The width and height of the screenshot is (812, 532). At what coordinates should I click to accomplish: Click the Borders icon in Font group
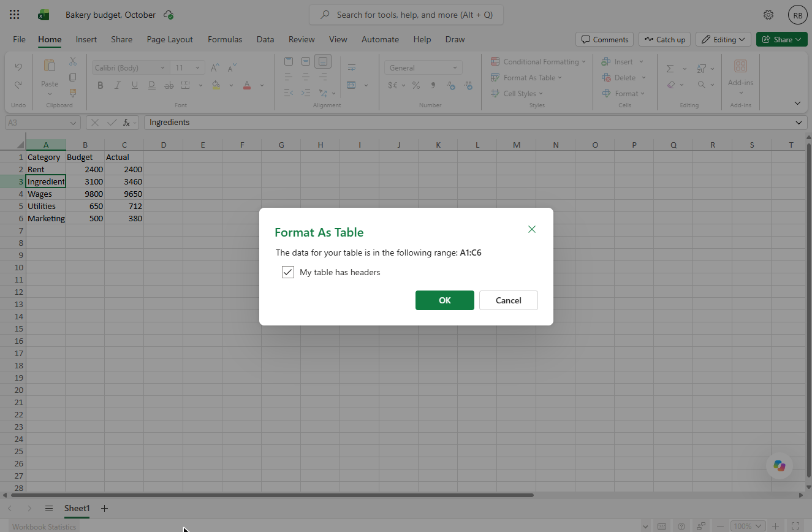coord(185,85)
